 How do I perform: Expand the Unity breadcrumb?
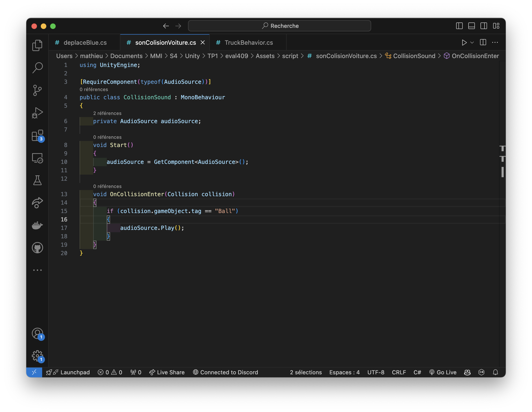192,56
